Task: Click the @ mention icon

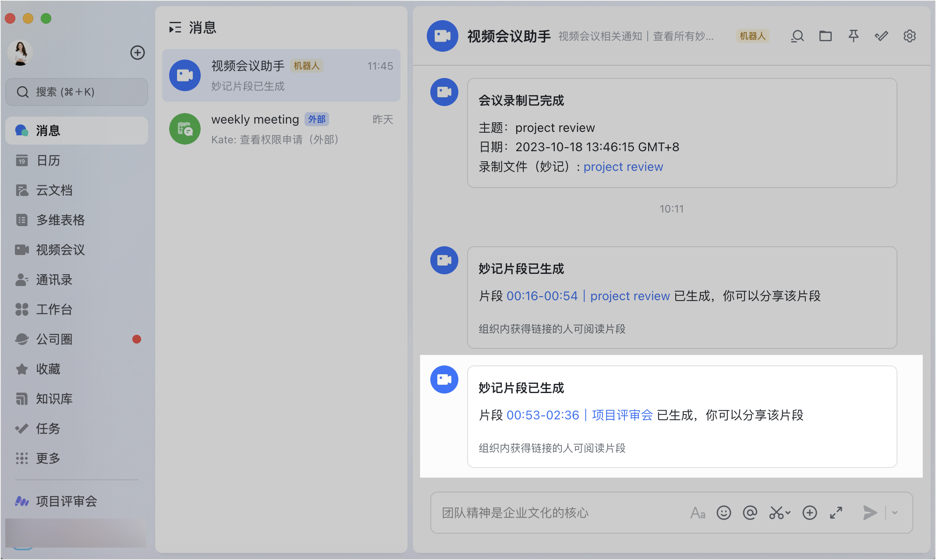Action: click(750, 513)
